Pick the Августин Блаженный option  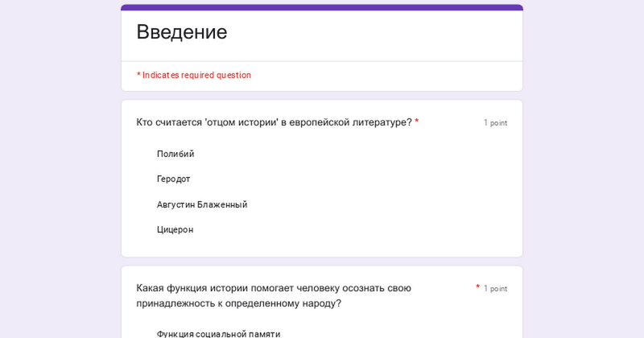(x=201, y=204)
